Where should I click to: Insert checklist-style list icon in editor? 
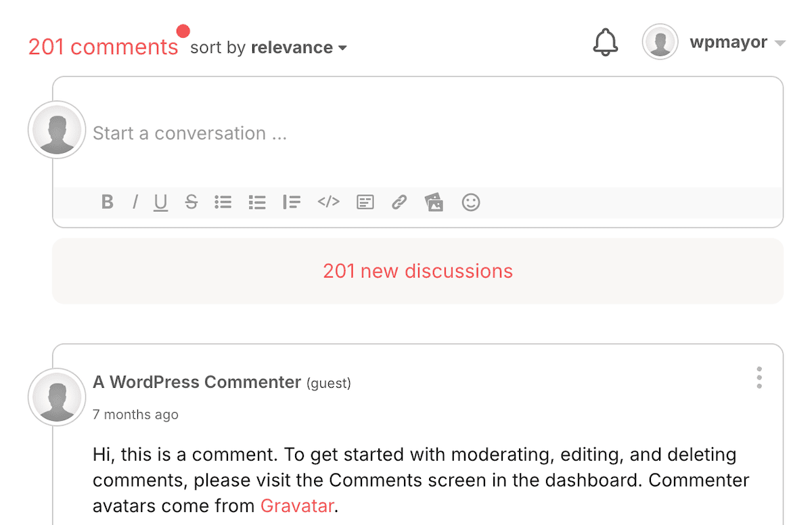(x=257, y=202)
